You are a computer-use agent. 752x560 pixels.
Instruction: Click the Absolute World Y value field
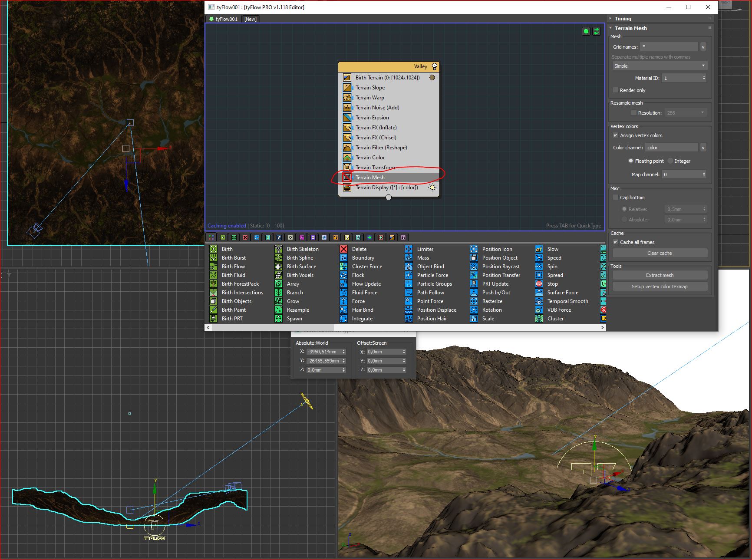click(x=323, y=361)
